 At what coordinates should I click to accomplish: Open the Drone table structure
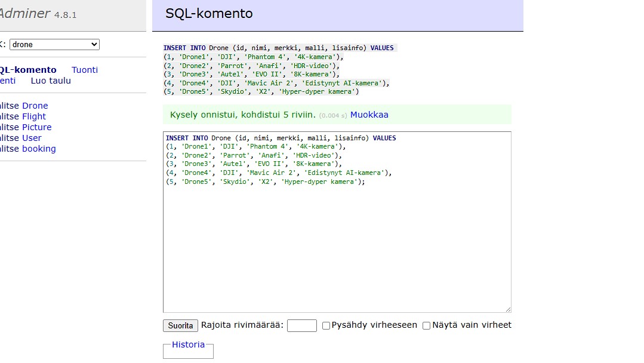pyautogui.click(x=35, y=106)
